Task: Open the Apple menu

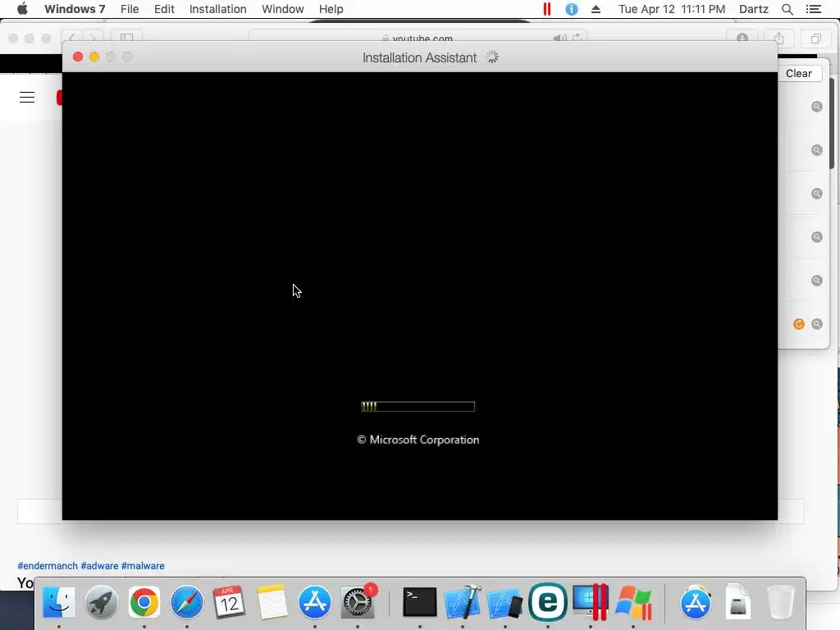Action: (22, 9)
